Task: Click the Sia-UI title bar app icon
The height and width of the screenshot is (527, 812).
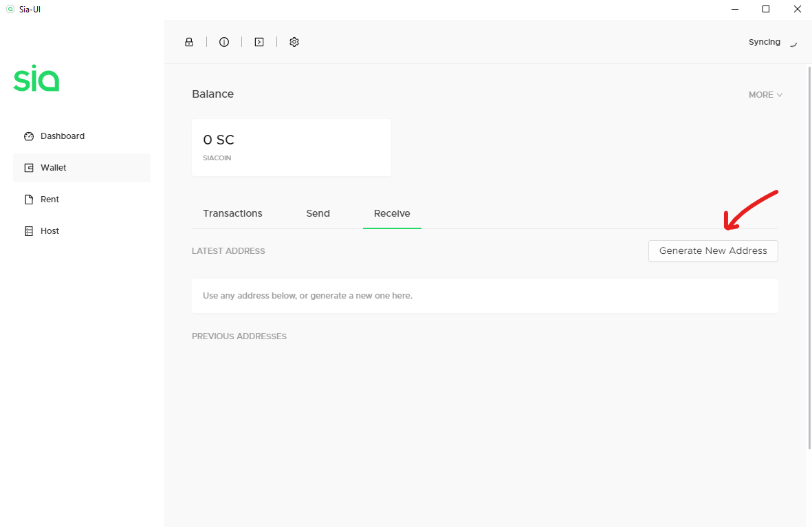Action: click(10, 10)
